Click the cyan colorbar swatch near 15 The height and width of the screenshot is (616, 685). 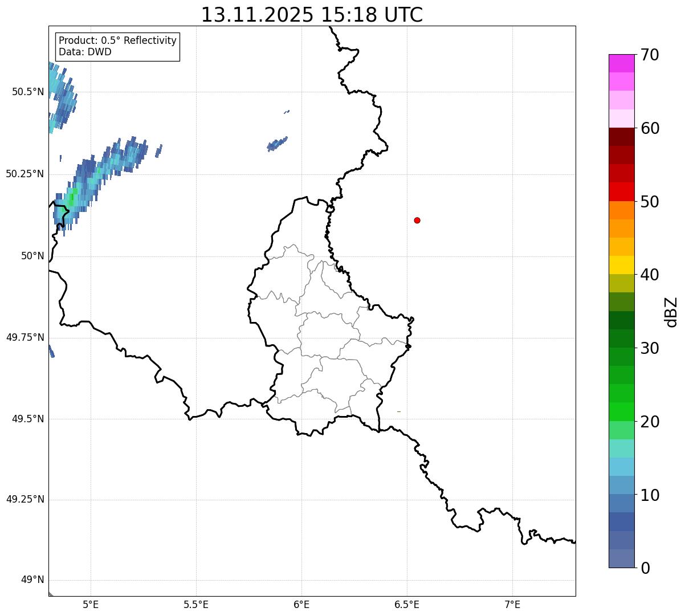click(621, 467)
